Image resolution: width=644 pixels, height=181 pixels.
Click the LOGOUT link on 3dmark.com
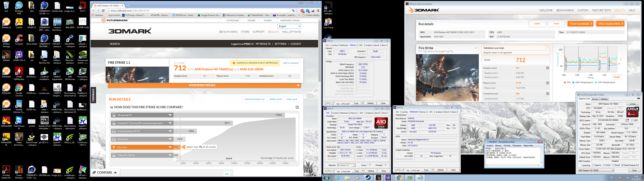296,44
